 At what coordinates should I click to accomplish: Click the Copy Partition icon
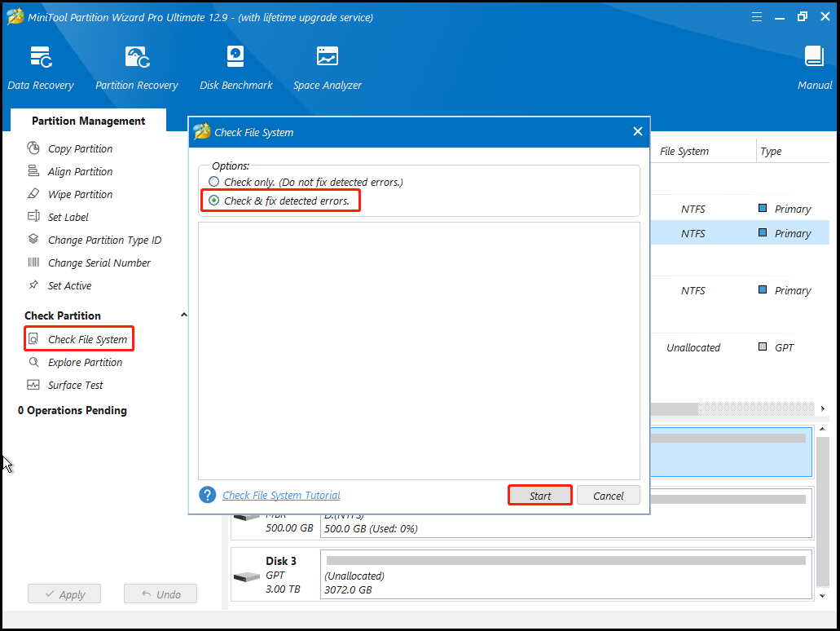point(33,148)
